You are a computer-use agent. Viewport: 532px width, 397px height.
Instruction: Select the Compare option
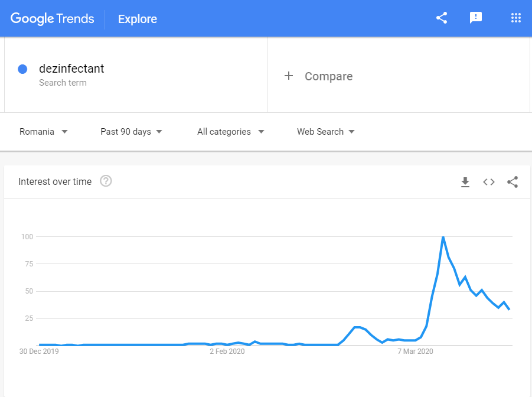(x=328, y=76)
